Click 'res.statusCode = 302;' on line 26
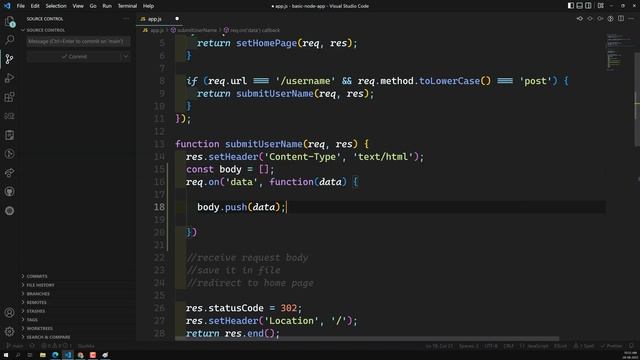 [244, 308]
